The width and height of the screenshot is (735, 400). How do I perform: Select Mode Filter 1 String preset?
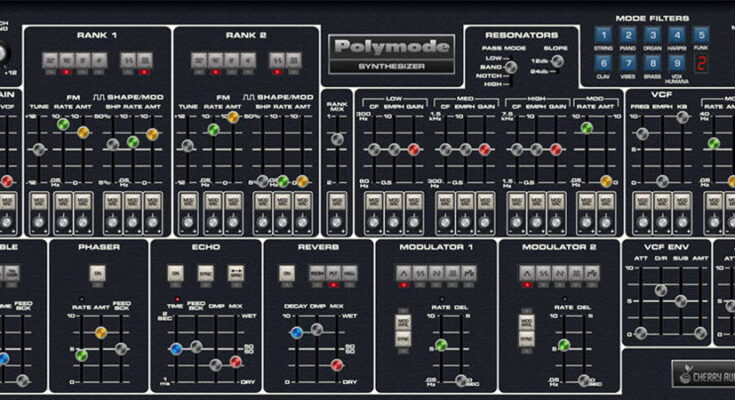(x=603, y=35)
